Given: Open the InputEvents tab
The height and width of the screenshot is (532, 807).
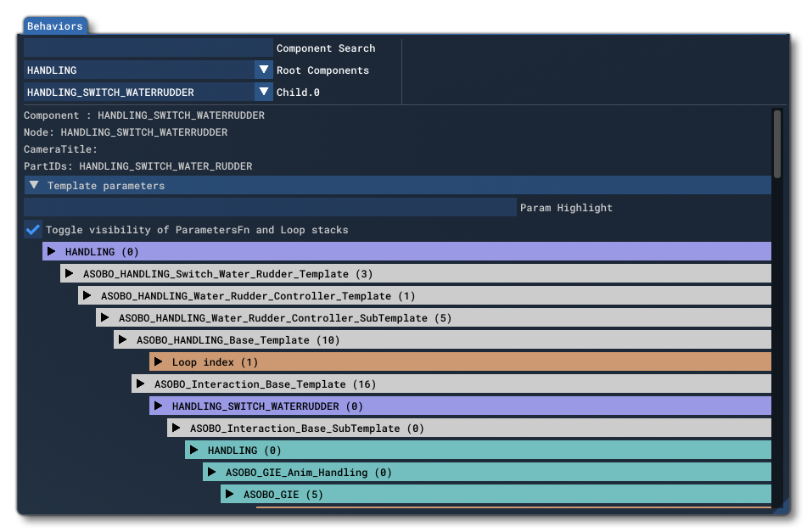Looking at the screenshot, I should click(x=343, y=25).
